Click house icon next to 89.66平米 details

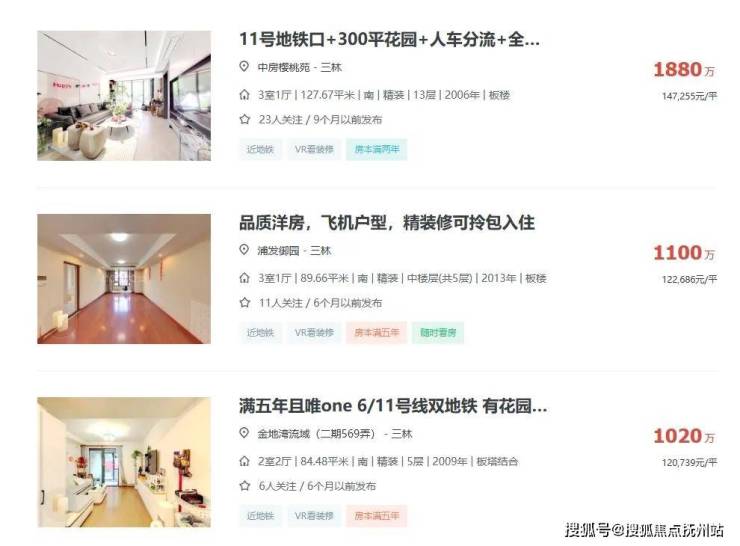[244, 278]
